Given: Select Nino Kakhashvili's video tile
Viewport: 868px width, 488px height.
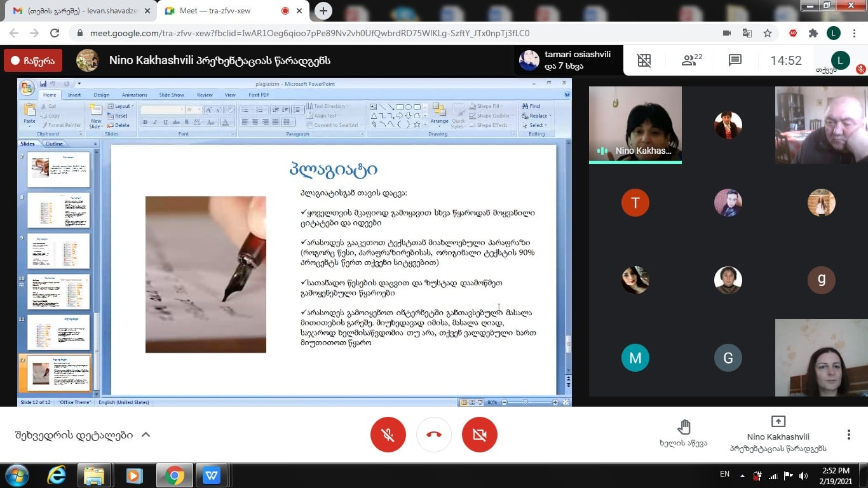Looking at the screenshot, I should (x=635, y=125).
